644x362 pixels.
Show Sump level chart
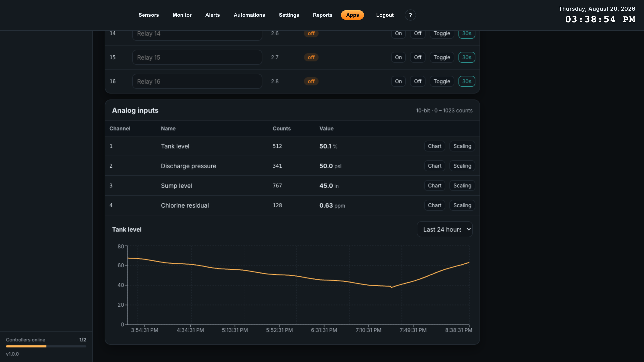click(x=434, y=186)
